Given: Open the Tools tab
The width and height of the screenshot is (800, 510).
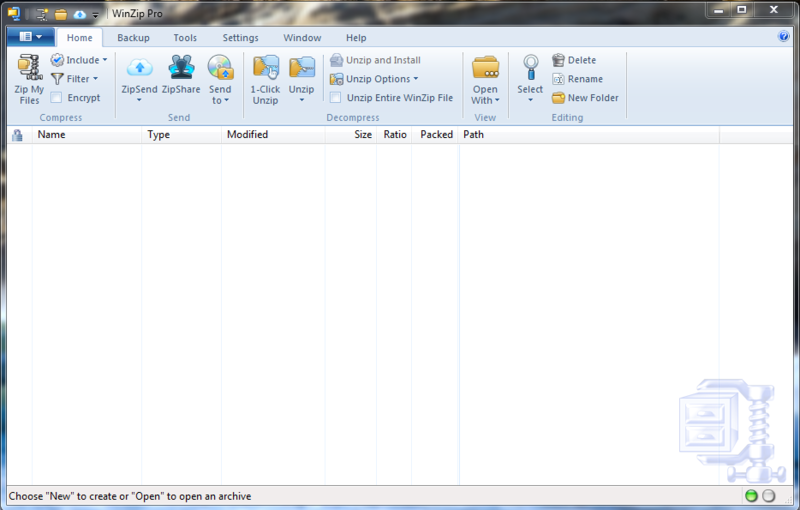Looking at the screenshot, I should [x=185, y=38].
